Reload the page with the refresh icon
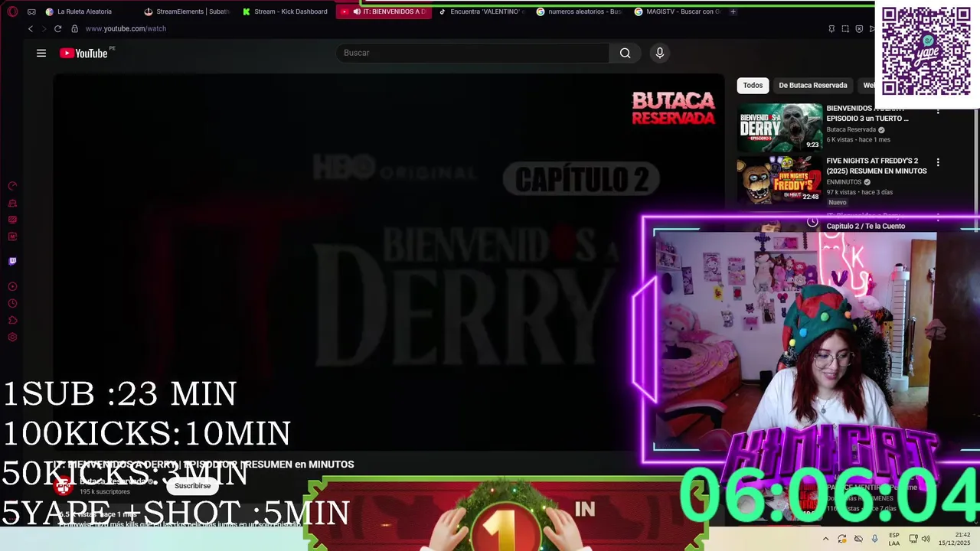 (x=57, y=28)
